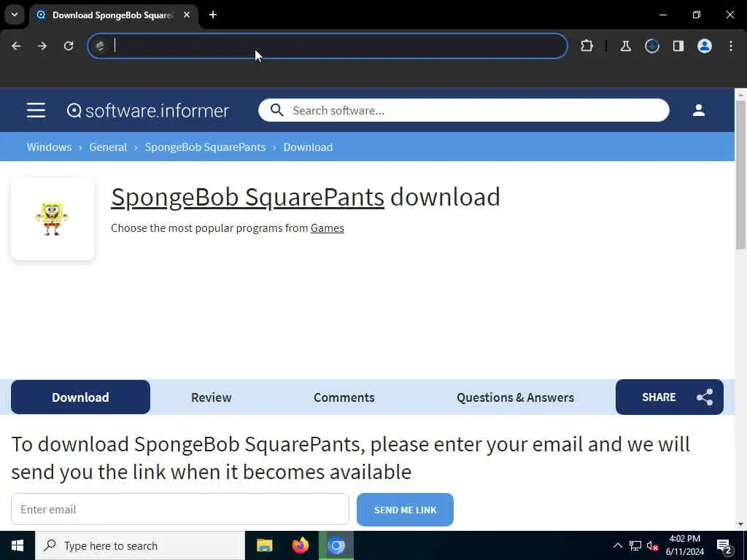The height and width of the screenshot is (560, 747).
Task: Click the SHARE button
Action: pos(670,397)
